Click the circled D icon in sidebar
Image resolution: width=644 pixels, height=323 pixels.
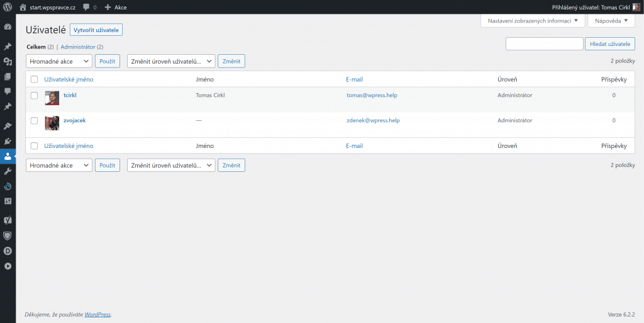click(x=8, y=251)
